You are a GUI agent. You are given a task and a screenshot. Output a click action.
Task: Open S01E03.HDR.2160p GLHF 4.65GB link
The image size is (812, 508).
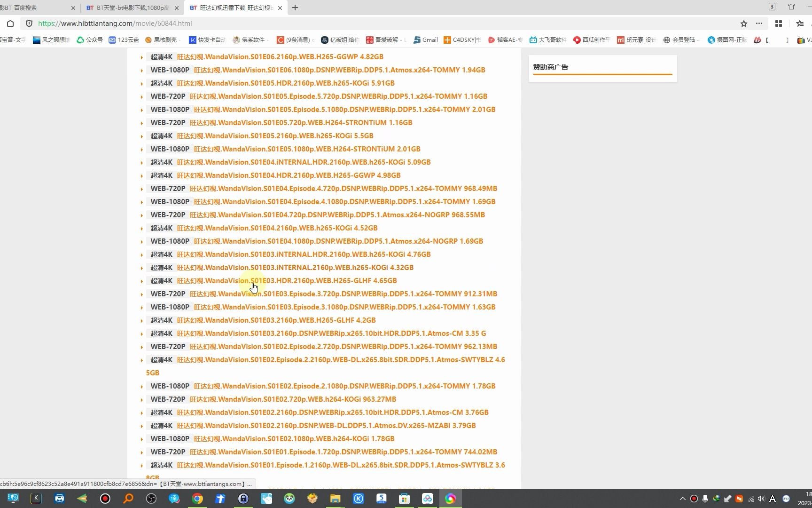(x=287, y=280)
